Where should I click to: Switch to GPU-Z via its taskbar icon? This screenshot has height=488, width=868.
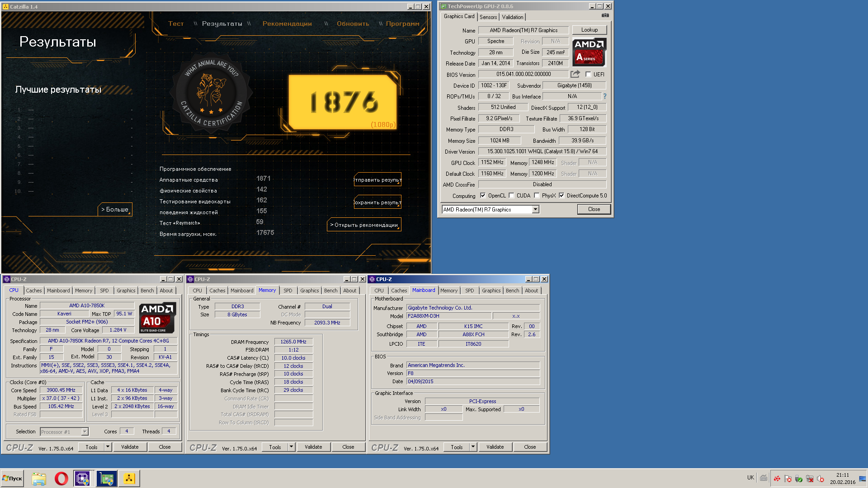click(107, 479)
